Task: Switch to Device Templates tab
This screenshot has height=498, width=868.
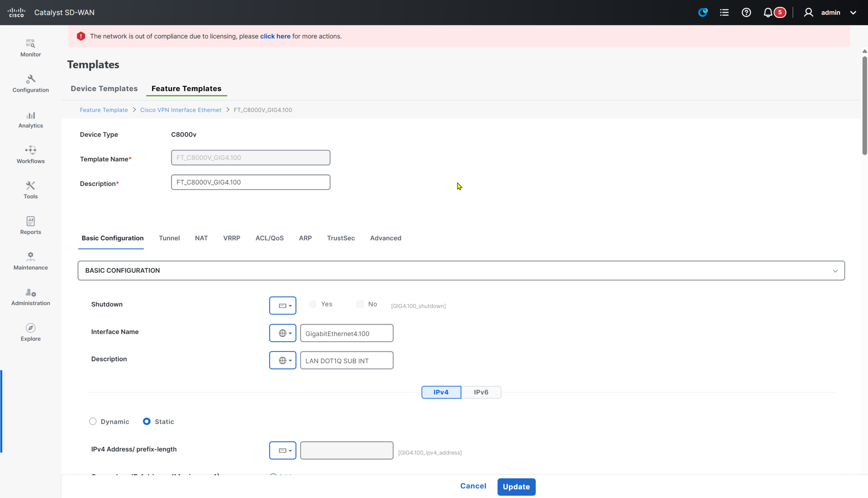Action: 104,88
